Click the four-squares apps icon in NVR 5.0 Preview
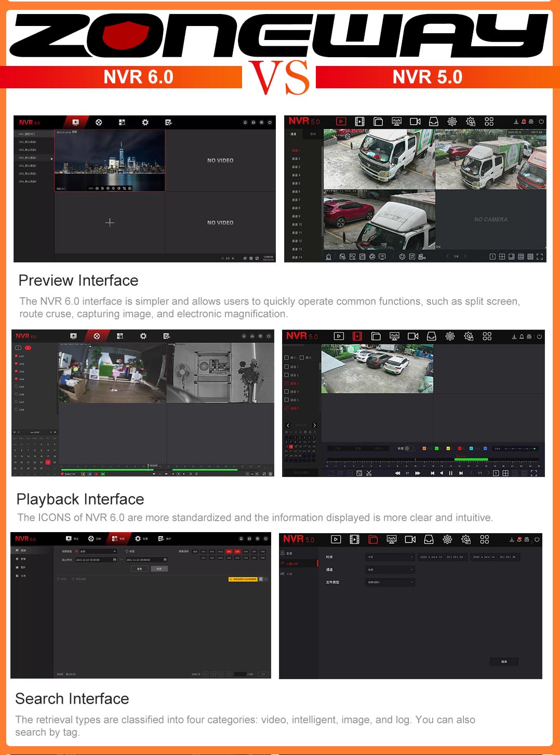The image size is (560, 755). [x=489, y=121]
